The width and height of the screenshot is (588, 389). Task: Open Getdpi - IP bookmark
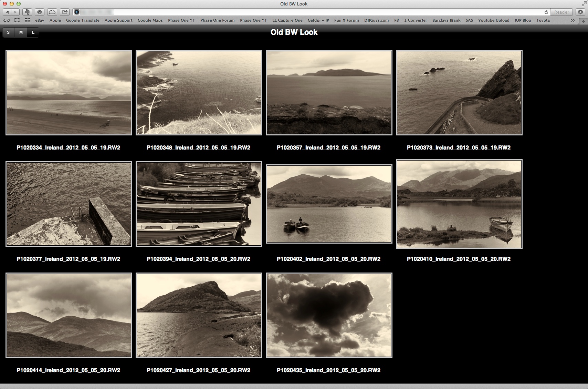tap(318, 20)
